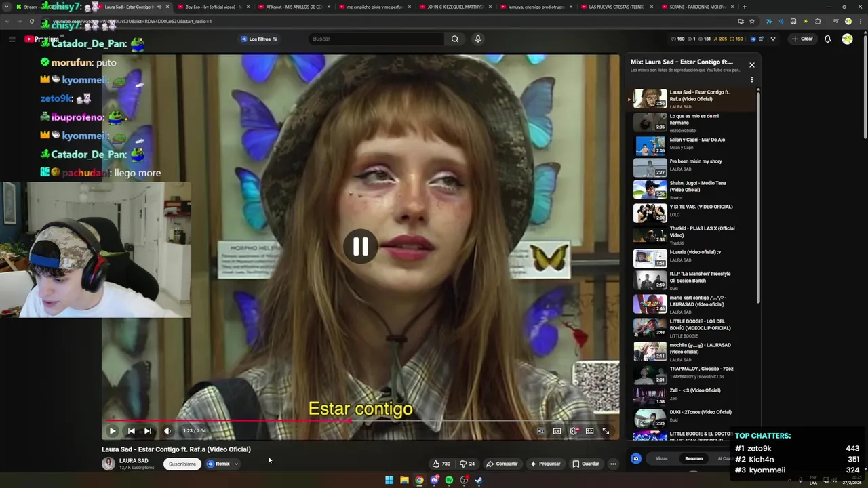The image size is (868, 488).
Task: Open the notifications bell
Action: pyautogui.click(x=827, y=39)
